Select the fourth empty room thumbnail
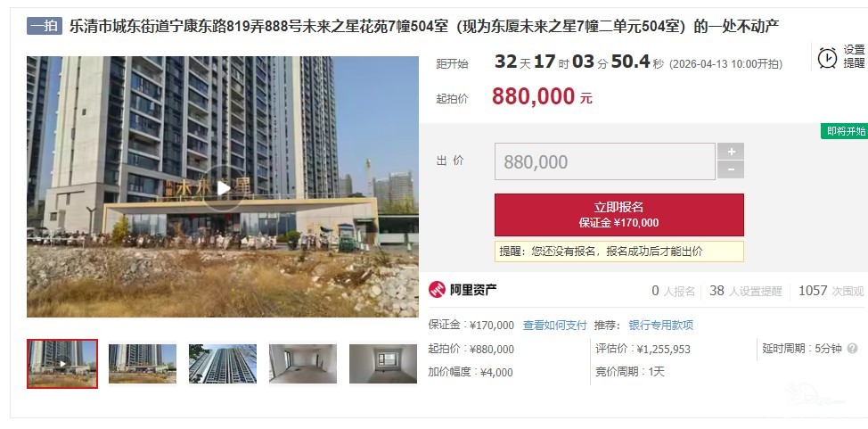 point(303,364)
